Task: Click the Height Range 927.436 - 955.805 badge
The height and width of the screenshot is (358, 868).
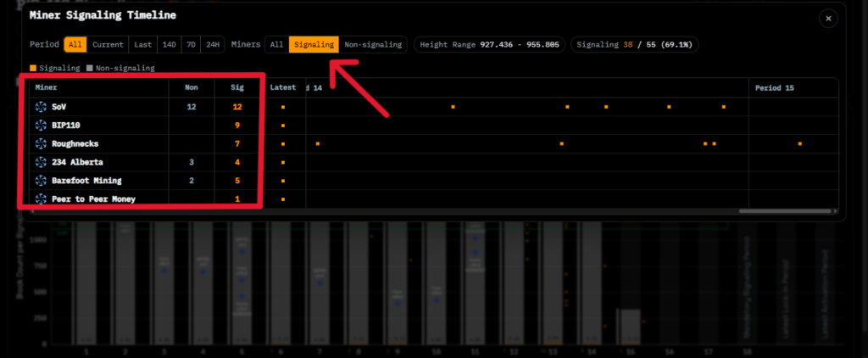Action: coord(489,44)
